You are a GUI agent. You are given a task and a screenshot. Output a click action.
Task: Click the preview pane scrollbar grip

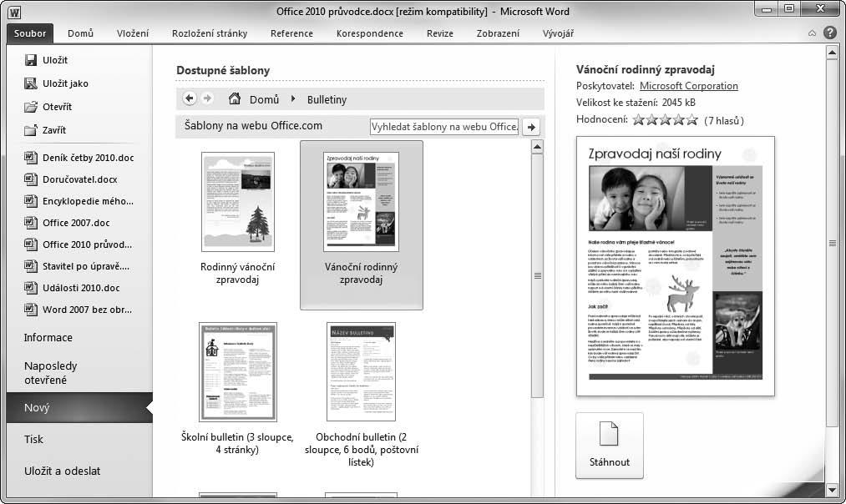coord(832,243)
